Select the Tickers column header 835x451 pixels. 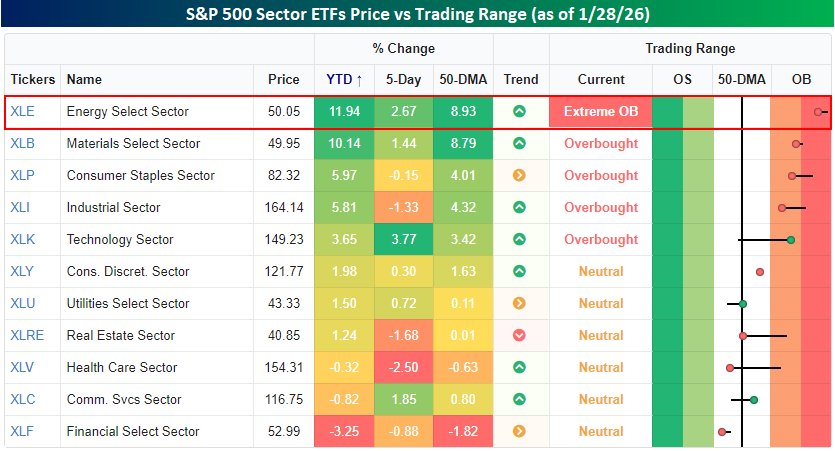33,80
